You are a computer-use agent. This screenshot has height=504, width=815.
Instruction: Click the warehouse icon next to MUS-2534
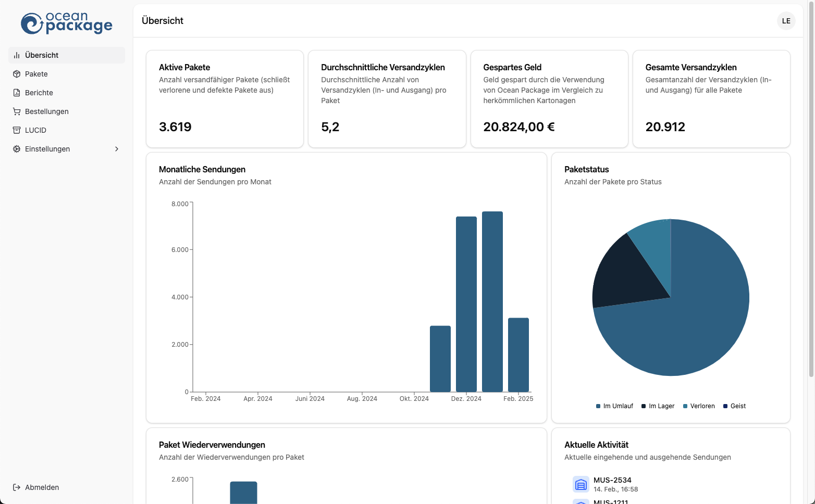click(x=581, y=485)
